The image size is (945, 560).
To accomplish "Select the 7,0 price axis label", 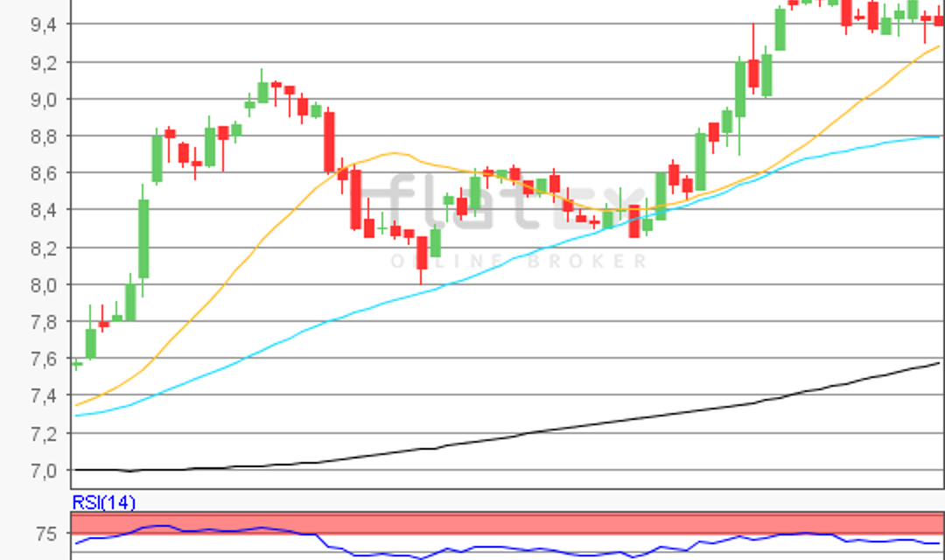I will pyautogui.click(x=44, y=471).
